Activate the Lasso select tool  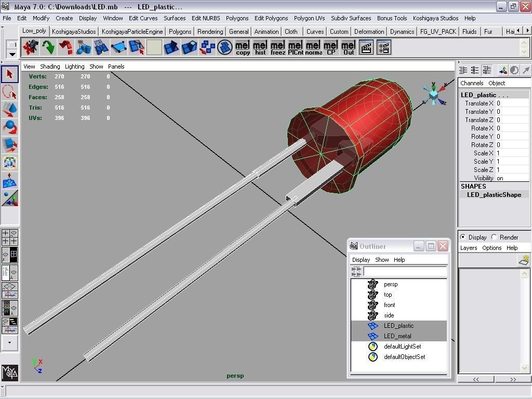tap(9, 91)
